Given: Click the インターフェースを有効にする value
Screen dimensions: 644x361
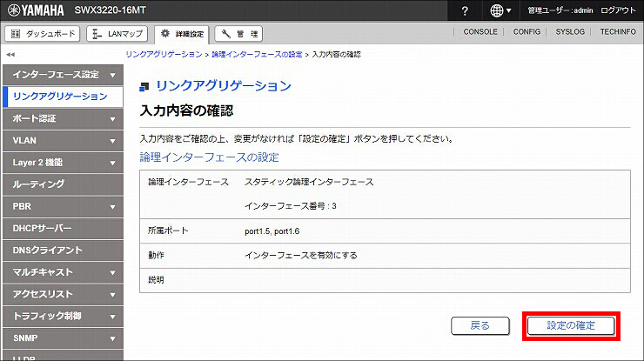Looking at the screenshot, I should 300,256.
